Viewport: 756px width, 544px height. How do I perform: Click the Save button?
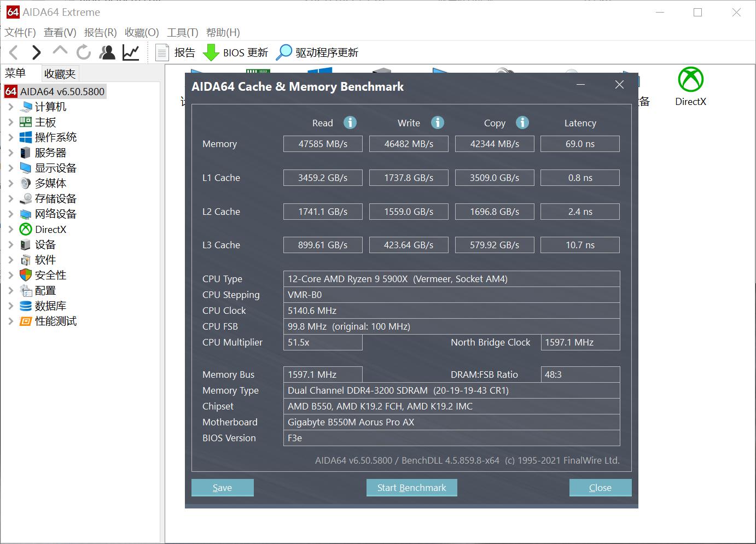point(222,488)
